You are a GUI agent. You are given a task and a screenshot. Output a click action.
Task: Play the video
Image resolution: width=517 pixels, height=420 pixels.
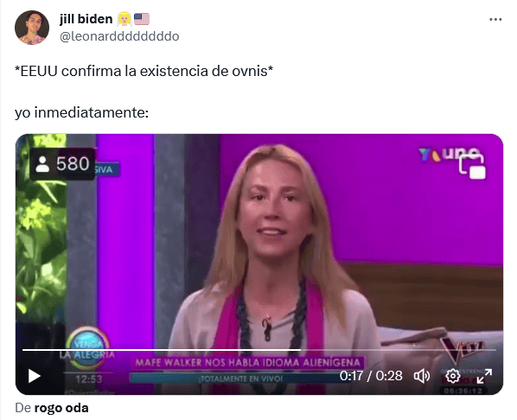[34, 376]
